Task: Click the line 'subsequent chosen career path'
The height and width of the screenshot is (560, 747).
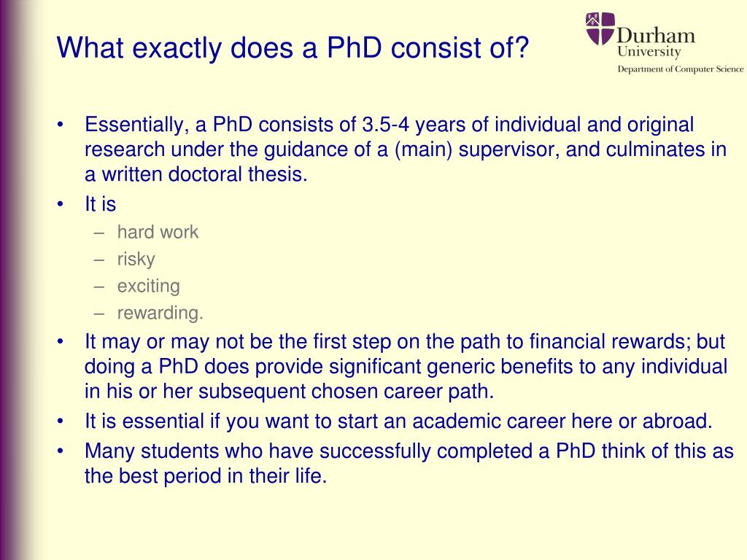Action: (289, 392)
